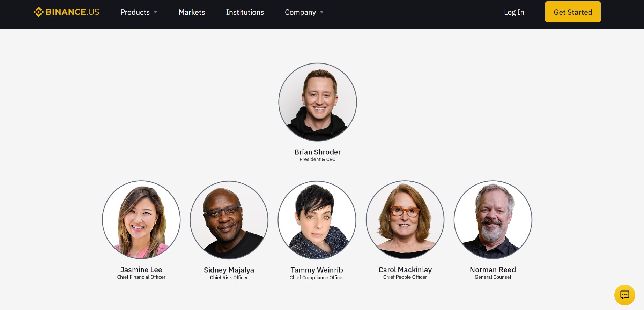This screenshot has height=310, width=644.
Task: Open the live chat support bubble
Action: point(624,295)
